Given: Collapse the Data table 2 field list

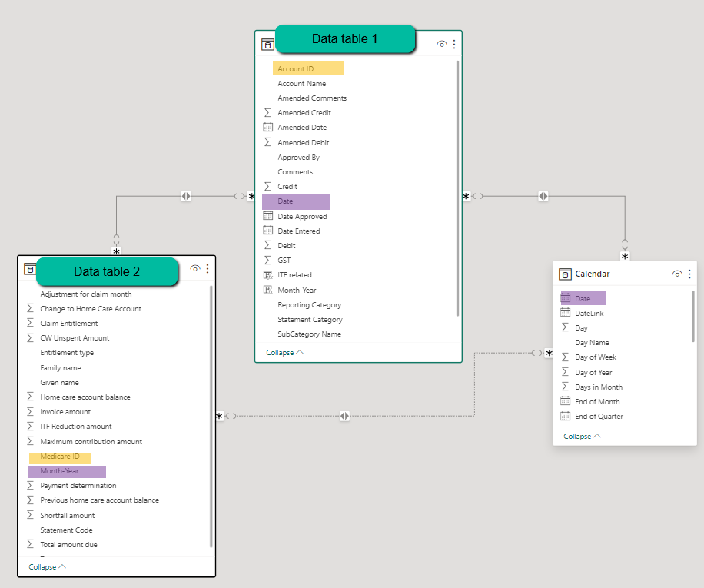Looking at the screenshot, I should (x=47, y=567).
